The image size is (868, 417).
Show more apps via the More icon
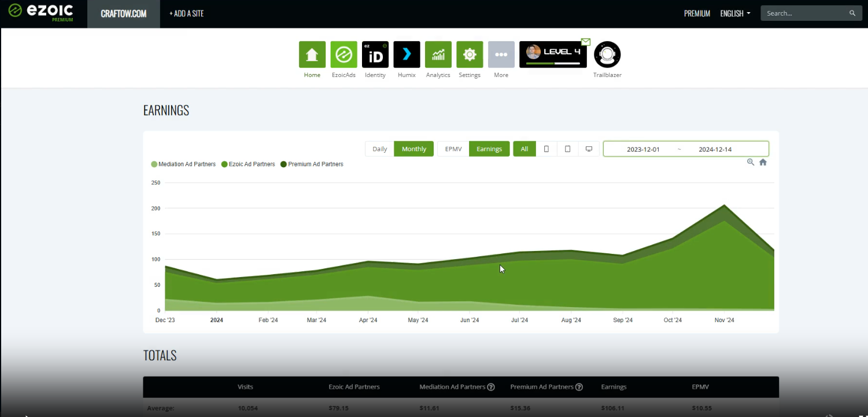pyautogui.click(x=501, y=54)
